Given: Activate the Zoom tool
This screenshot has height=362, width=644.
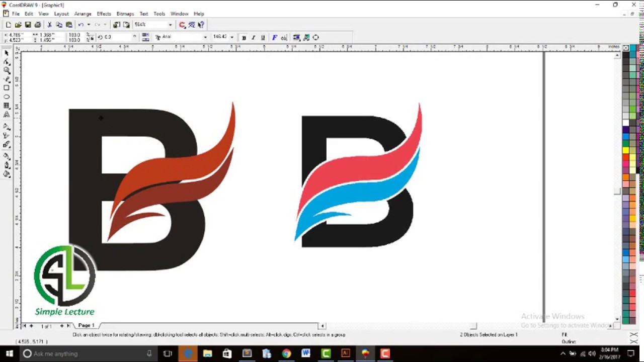Looking at the screenshot, I should [x=7, y=70].
